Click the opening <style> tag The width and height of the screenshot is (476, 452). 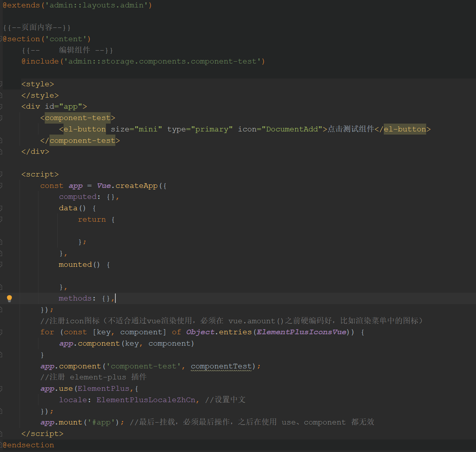[x=38, y=84]
